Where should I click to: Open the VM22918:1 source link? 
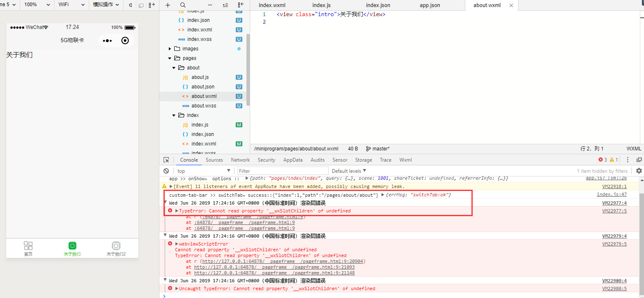614,187
